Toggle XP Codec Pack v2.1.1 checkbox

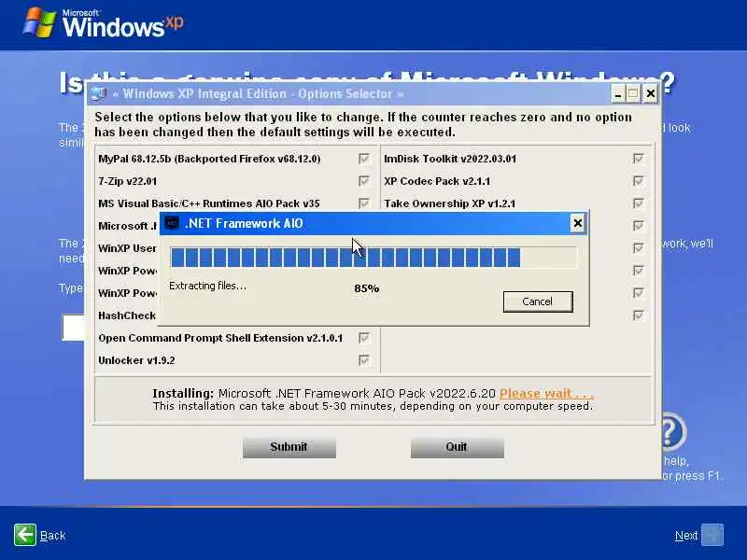[x=639, y=181]
